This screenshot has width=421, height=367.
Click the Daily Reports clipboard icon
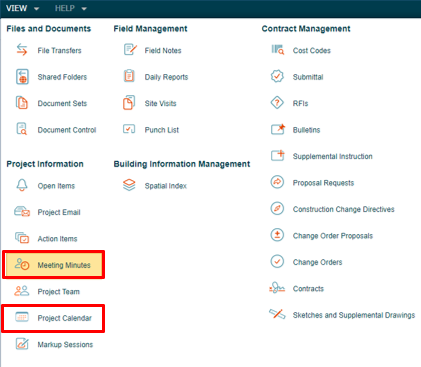[129, 76]
